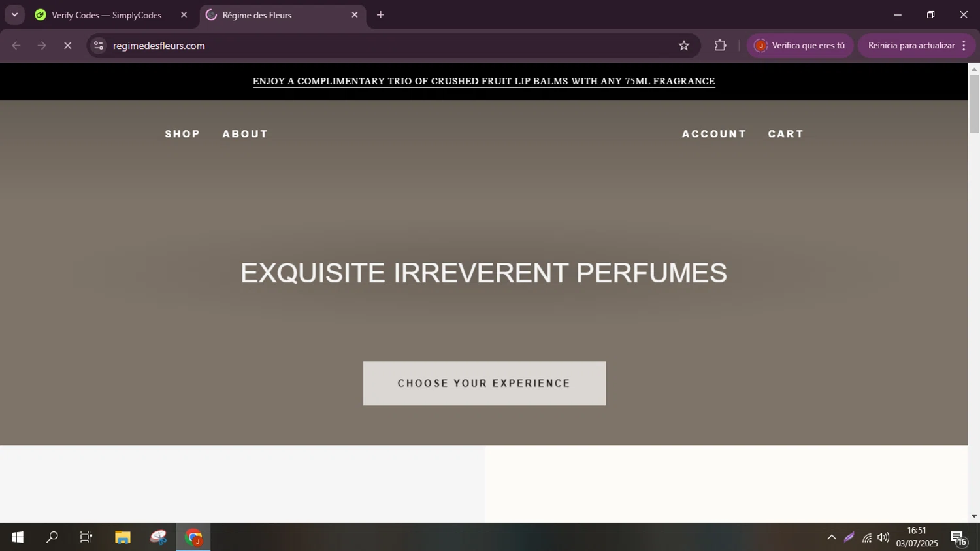
Task: View site information icon in address bar
Action: [x=99, y=46]
